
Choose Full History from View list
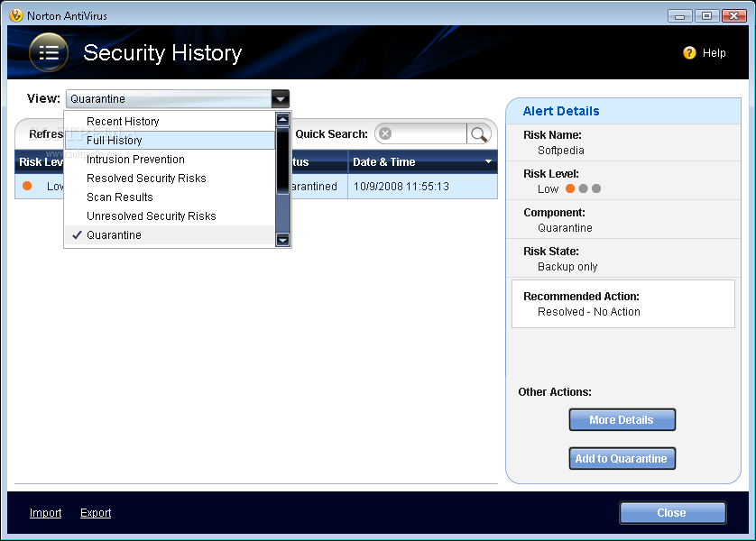(170, 140)
